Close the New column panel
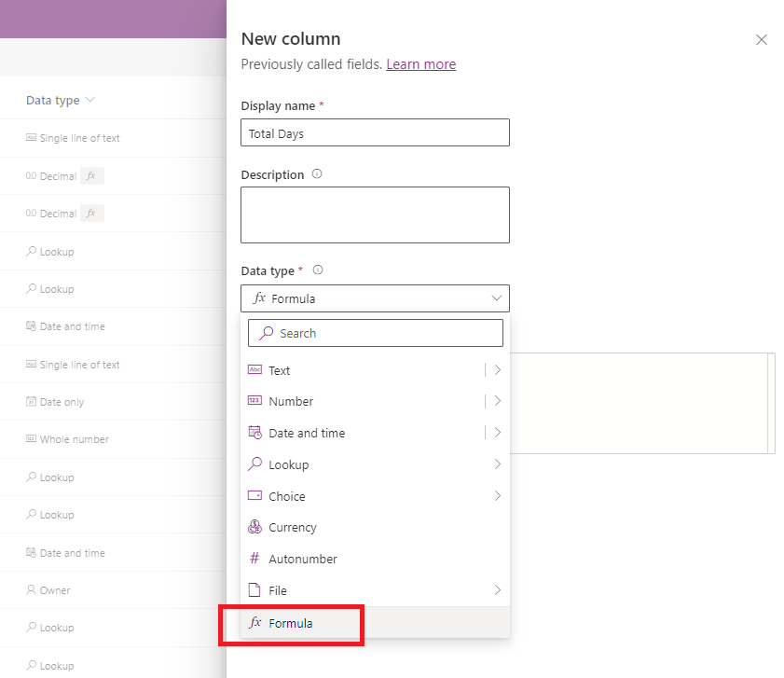 pos(761,39)
